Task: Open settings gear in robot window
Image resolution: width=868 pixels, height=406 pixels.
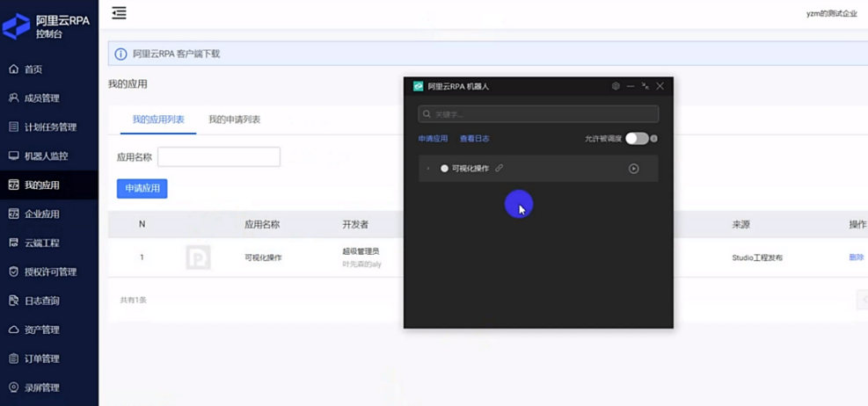Action: (x=616, y=86)
